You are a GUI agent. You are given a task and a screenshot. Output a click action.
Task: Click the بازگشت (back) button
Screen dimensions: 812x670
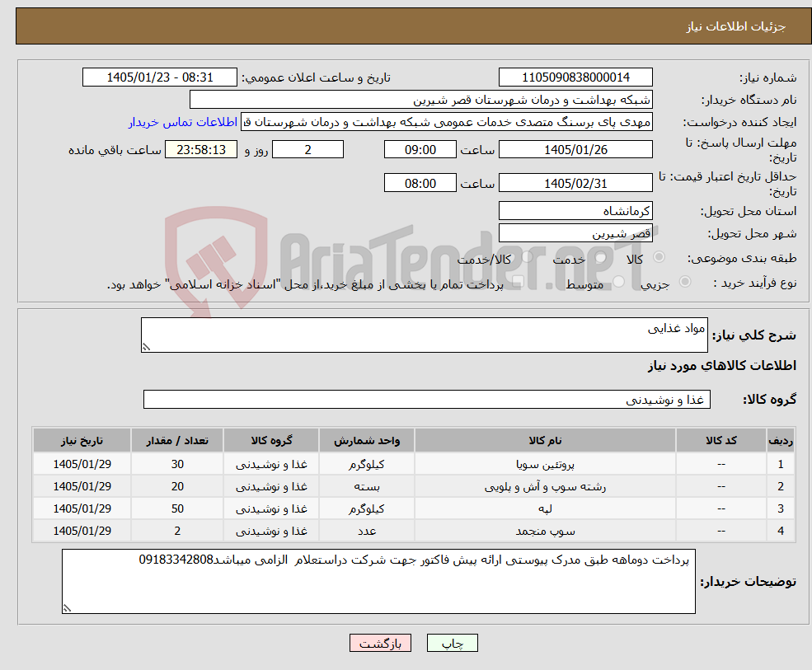click(380, 643)
